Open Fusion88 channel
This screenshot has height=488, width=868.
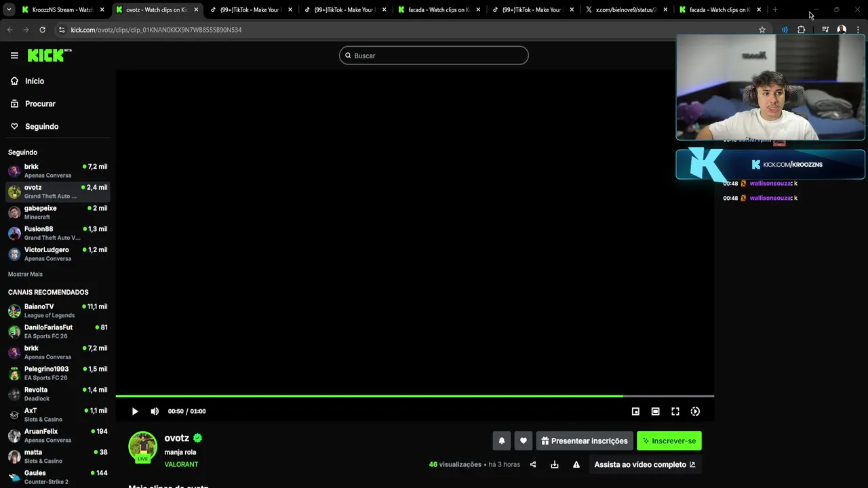pos(58,233)
